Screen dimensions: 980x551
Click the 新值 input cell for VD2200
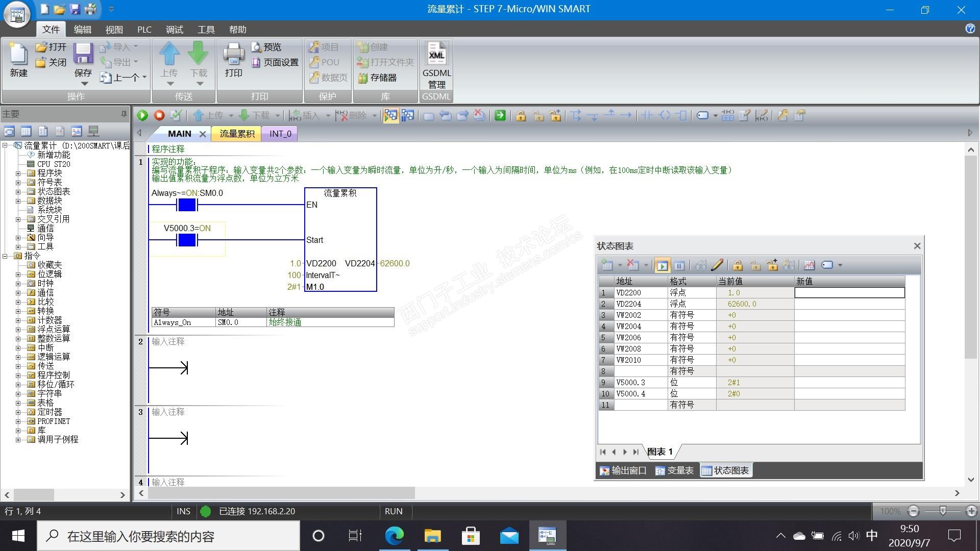tap(849, 293)
